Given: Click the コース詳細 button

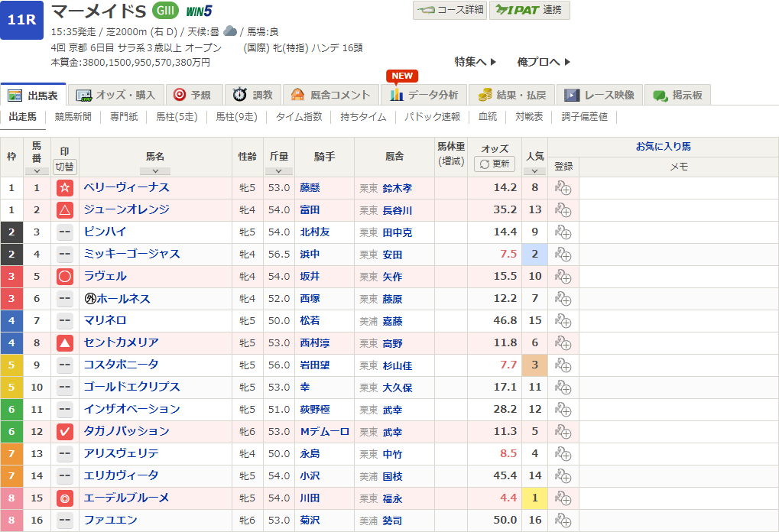Looking at the screenshot, I should point(449,10).
